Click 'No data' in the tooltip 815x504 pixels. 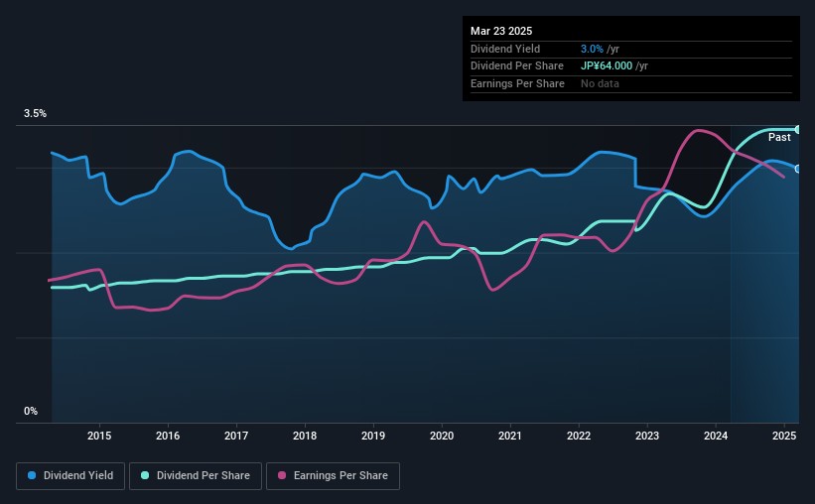(x=601, y=83)
